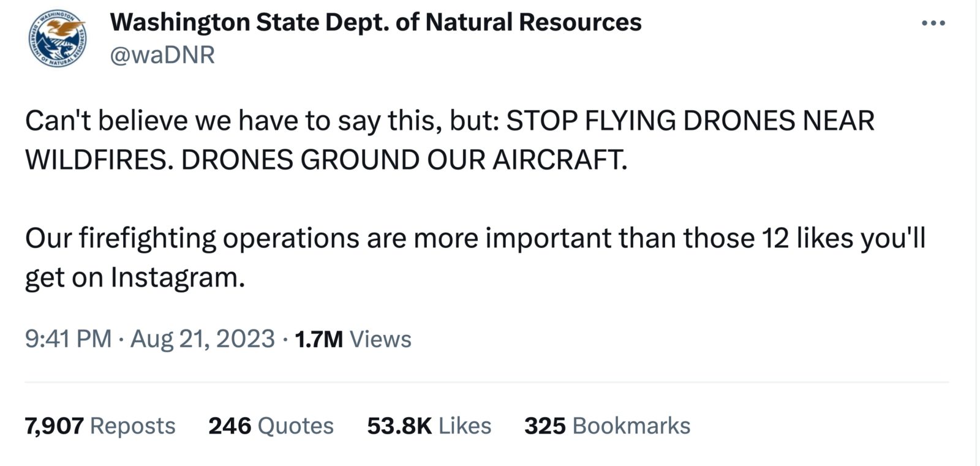This screenshot has width=980, height=466.
Task: Click the Reposts label
Action: [132, 426]
